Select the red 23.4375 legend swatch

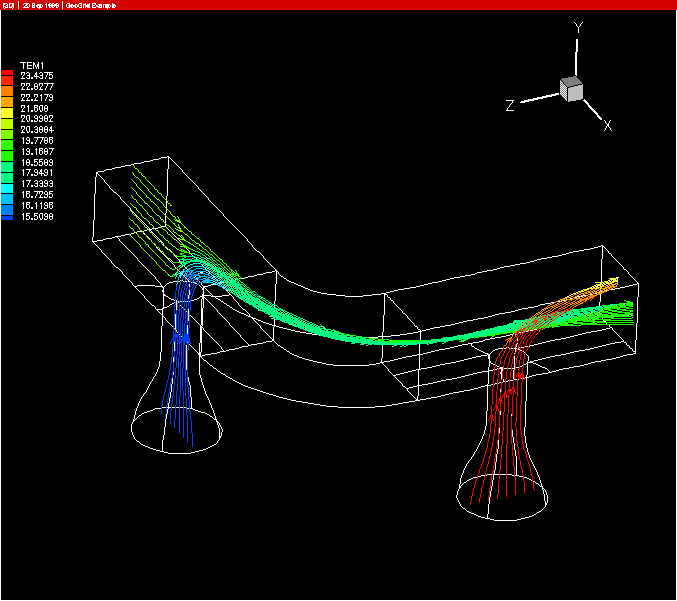[7, 76]
